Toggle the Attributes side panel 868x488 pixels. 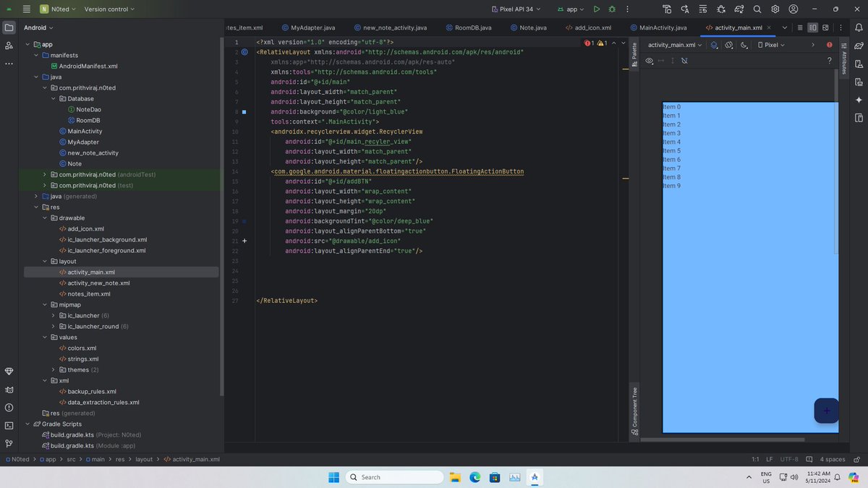click(x=843, y=58)
